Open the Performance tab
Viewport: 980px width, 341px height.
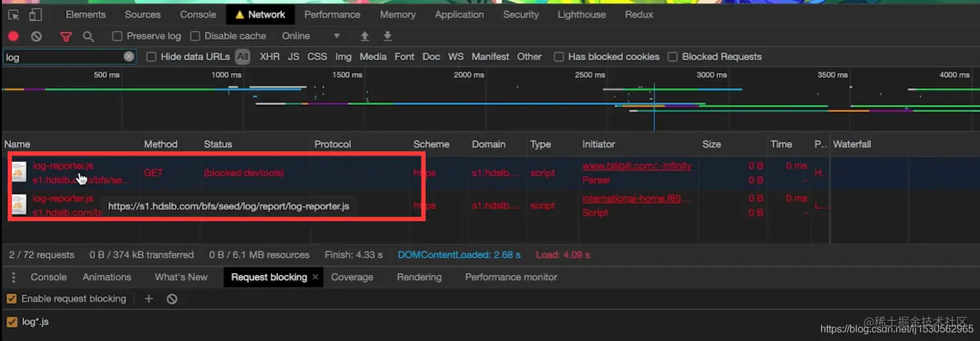click(x=332, y=14)
